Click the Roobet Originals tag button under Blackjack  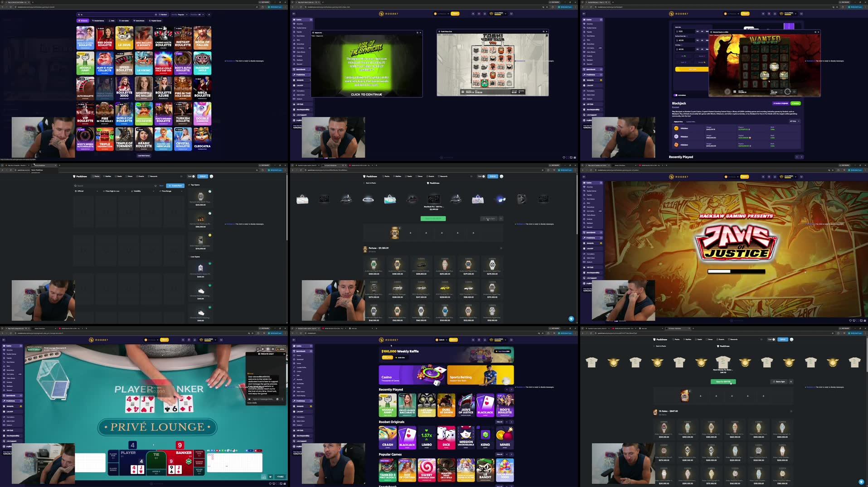[781, 103]
